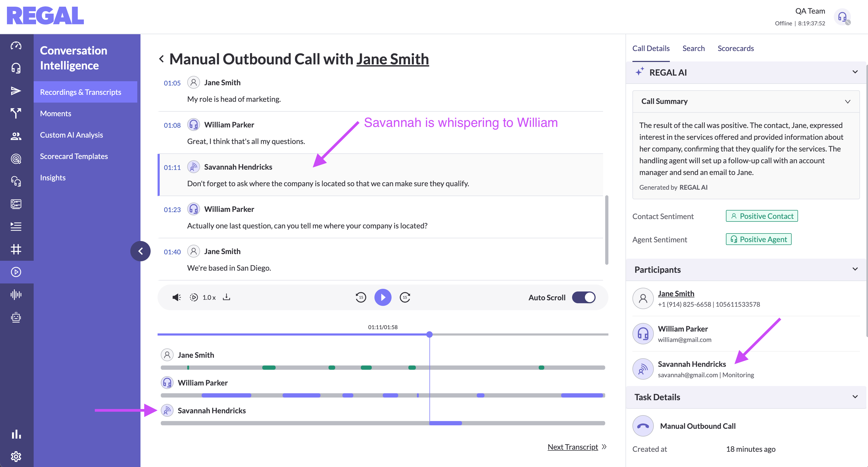Click Jane Smith's speaking timeline track
The width and height of the screenshot is (868, 467).
click(383, 368)
